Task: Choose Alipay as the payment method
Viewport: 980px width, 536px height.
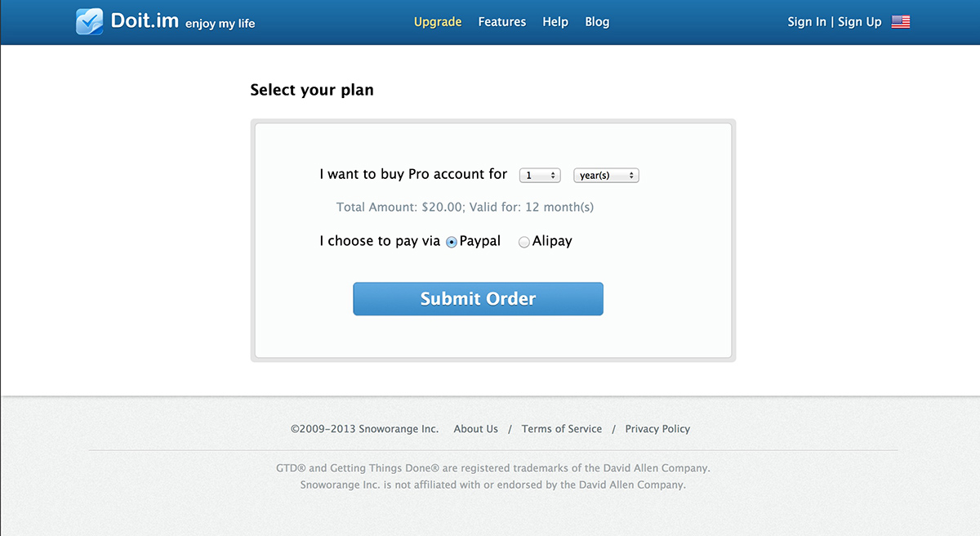Action: (524, 242)
